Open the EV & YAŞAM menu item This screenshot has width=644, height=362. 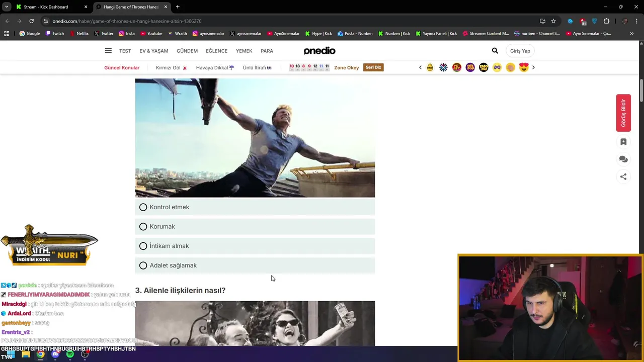click(154, 51)
